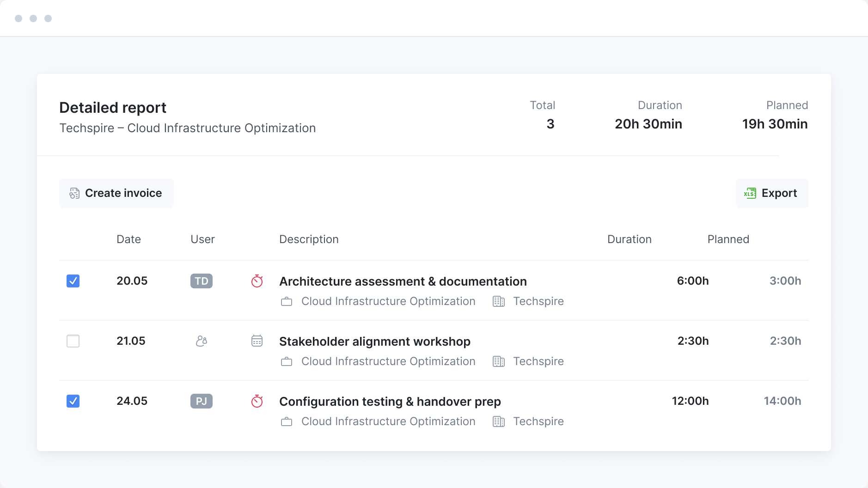Check the 21.05 entry checkbox
868x488 pixels.
coord(73,341)
